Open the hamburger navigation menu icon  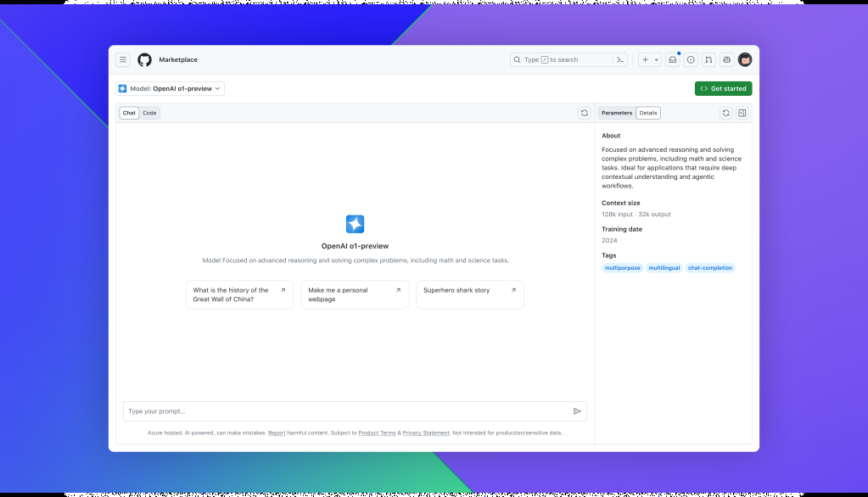click(123, 59)
